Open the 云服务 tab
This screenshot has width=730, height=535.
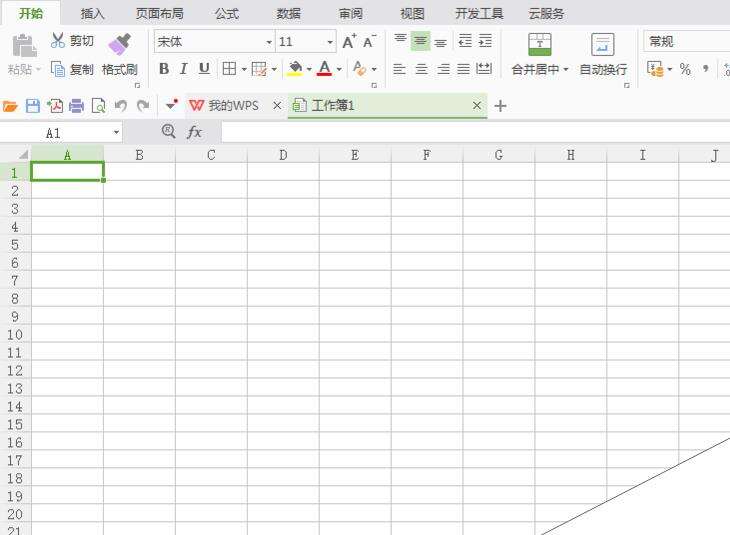(x=546, y=14)
